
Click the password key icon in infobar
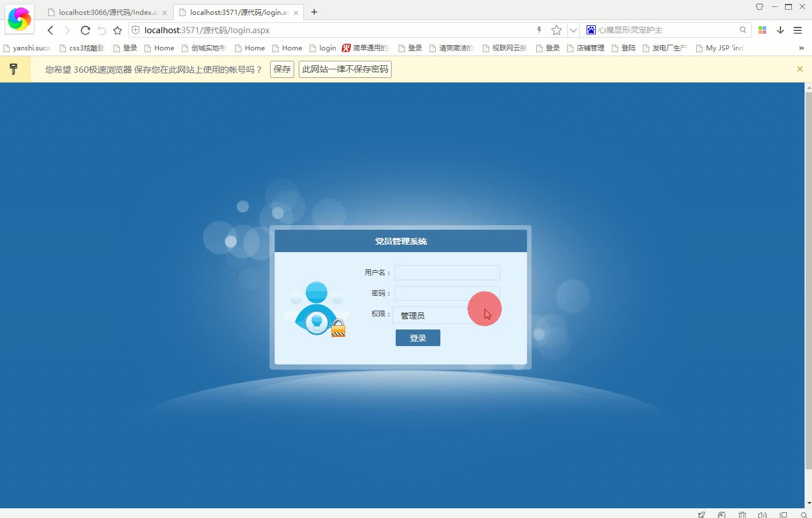pyautogui.click(x=14, y=69)
